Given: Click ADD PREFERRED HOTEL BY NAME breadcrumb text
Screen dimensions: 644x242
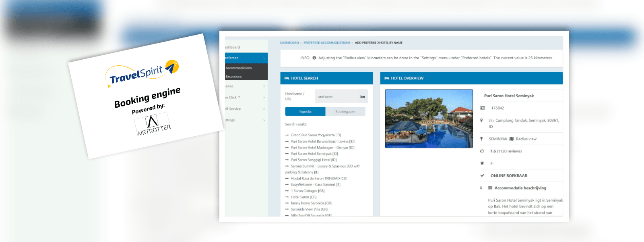Looking at the screenshot, I should [x=379, y=43].
